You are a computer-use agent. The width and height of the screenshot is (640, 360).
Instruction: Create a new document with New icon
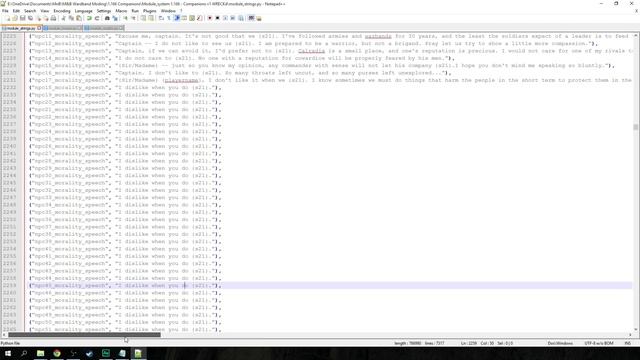pyautogui.click(x=7, y=18)
